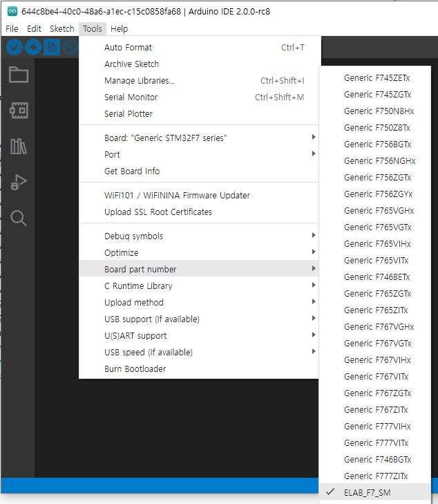Open the Boards Manager sidebar icon
This screenshot has height=504, width=438.
(x=18, y=110)
